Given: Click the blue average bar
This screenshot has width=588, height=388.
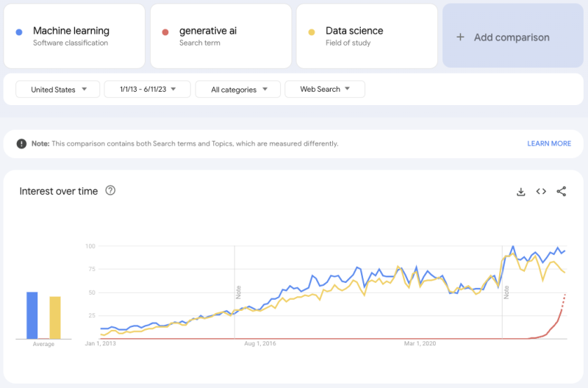Looking at the screenshot, I should (x=32, y=316).
